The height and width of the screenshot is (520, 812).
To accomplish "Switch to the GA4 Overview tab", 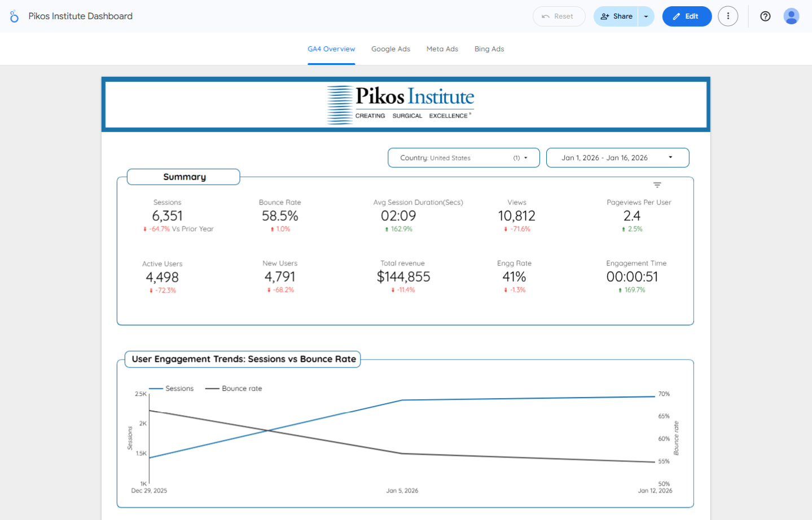I will click(x=331, y=49).
